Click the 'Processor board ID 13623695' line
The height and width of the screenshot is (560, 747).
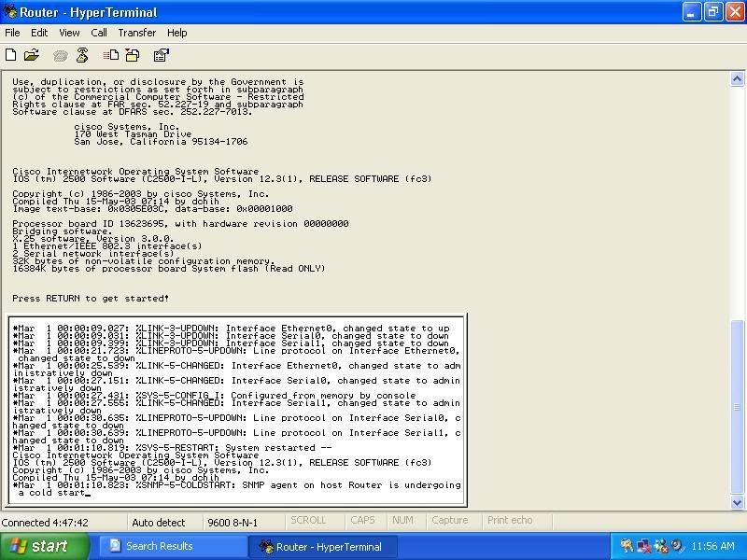180,223
